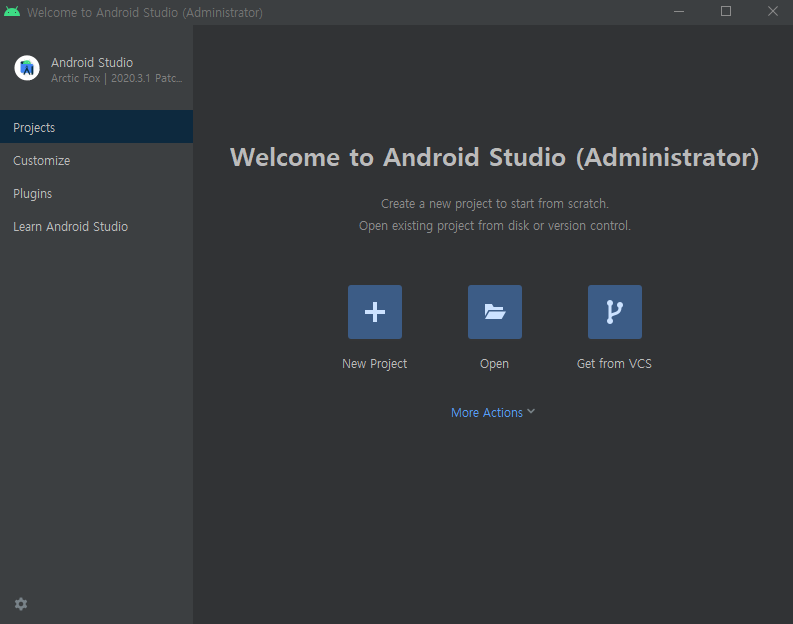
Task: Click the New Project label
Action: [374, 364]
